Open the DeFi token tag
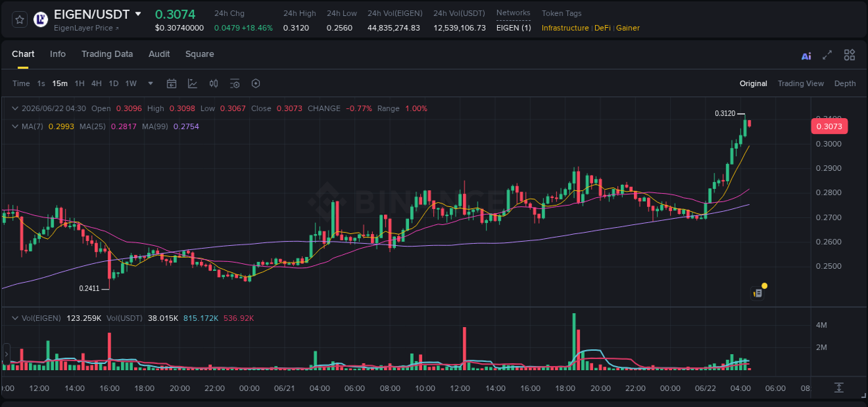Screen dimensions: 868x407 click(x=601, y=28)
